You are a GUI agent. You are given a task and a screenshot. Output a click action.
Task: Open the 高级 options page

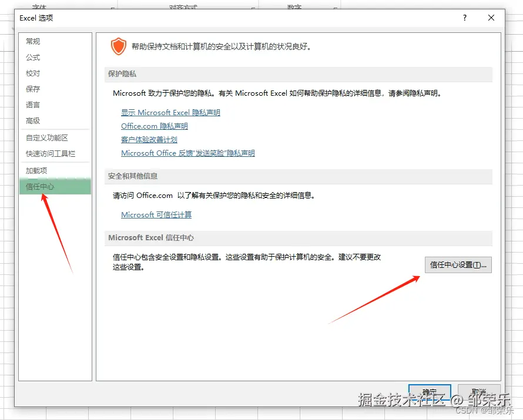click(x=32, y=120)
